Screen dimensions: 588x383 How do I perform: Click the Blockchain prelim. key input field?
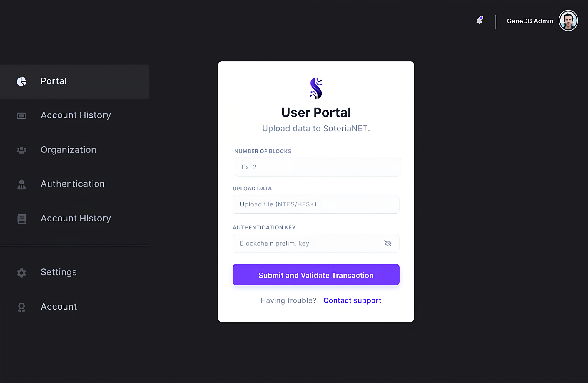coord(316,243)
